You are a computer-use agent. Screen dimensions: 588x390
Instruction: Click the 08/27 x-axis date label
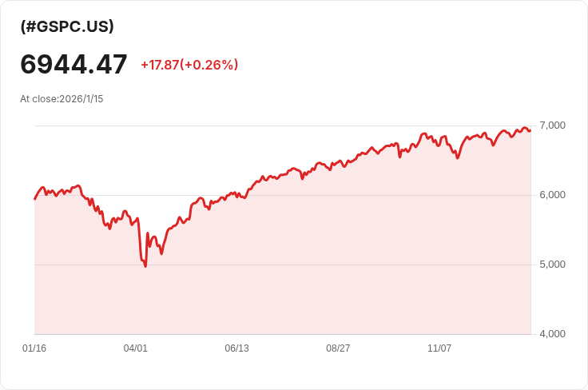click(338, 348)
